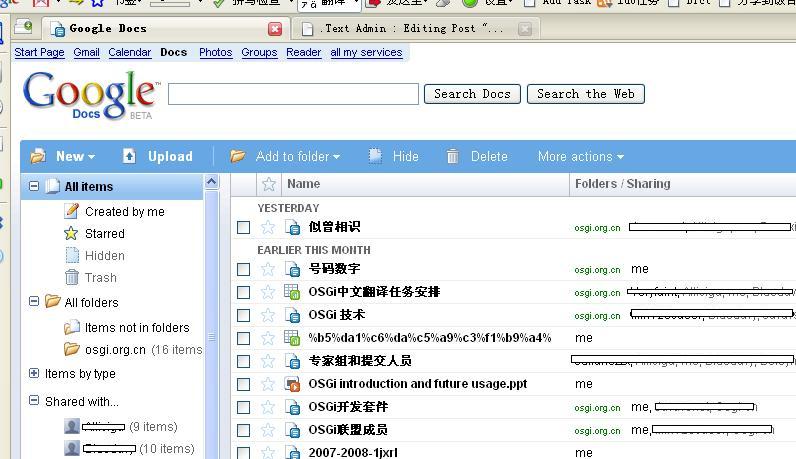Viewport: 796px width, 459px height.
Task: Click the pencil icon beside Created by me
Action: point(72,211)
